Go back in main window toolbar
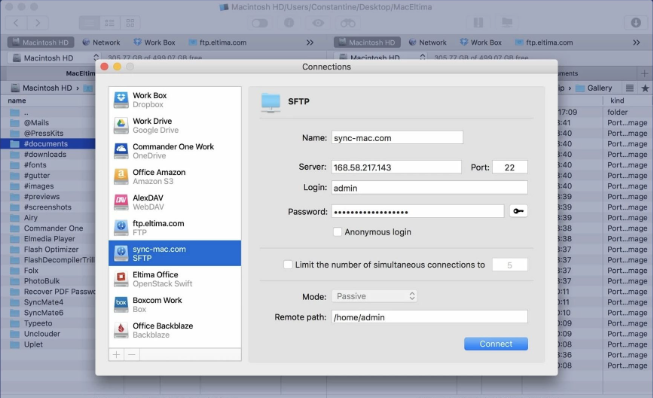Screen dimensions: 653x398 [x=17, y=23]
